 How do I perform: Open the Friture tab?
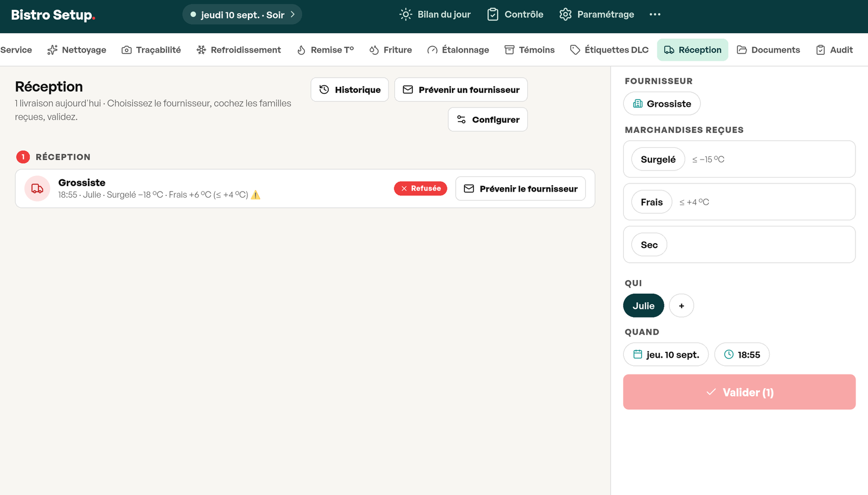(x=391, y=50)
